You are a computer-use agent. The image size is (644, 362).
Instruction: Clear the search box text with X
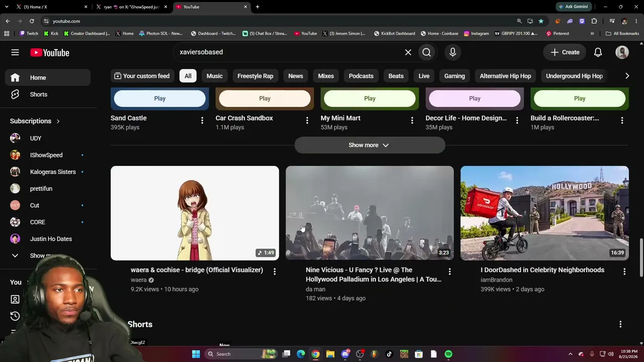tap(408, 52)
